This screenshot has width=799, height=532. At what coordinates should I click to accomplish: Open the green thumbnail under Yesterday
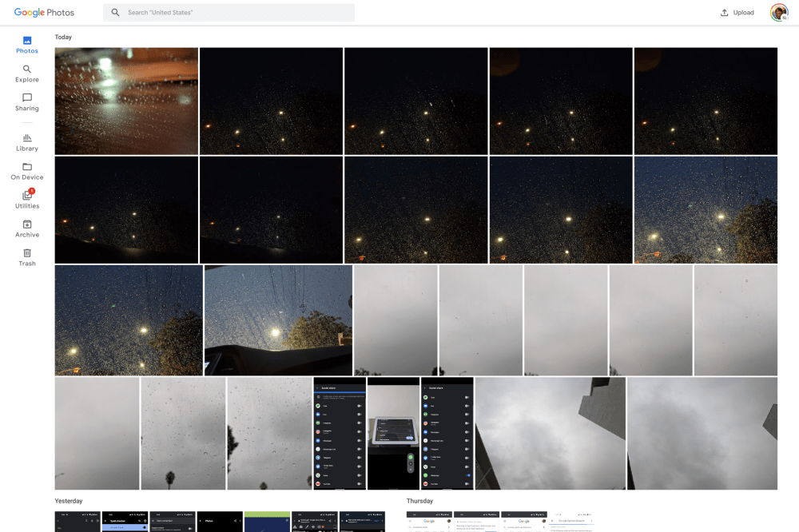267,521
